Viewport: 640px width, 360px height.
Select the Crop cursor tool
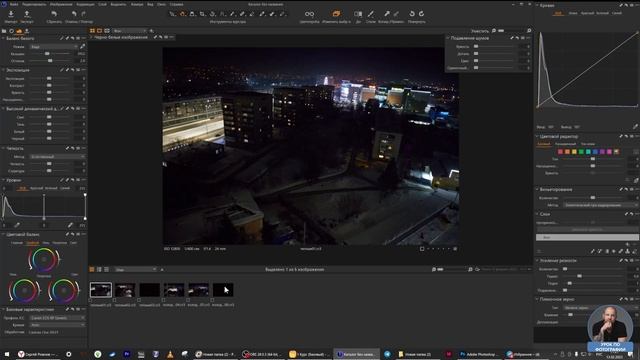(x=202, y=14)
